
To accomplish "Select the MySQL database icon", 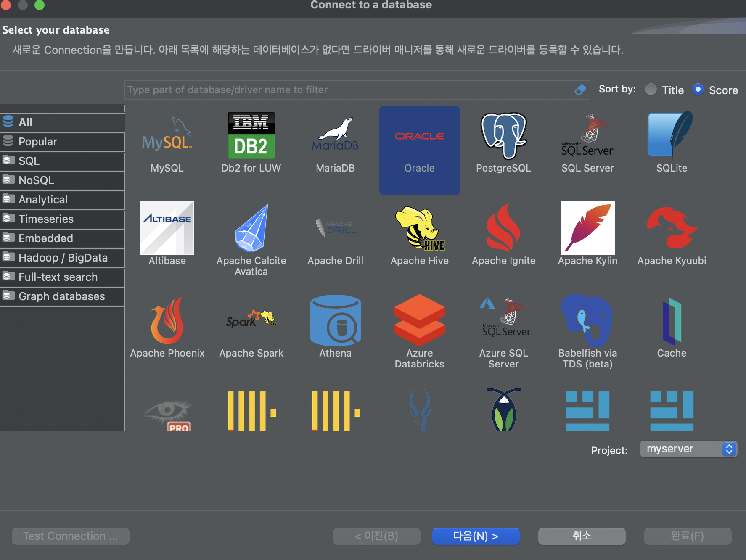I will click(167, 135).
